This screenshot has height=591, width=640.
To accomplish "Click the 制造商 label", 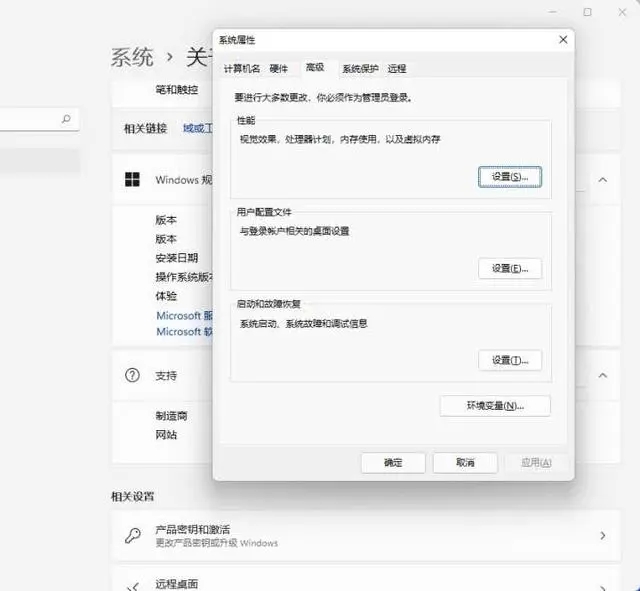I will (171, 416).
